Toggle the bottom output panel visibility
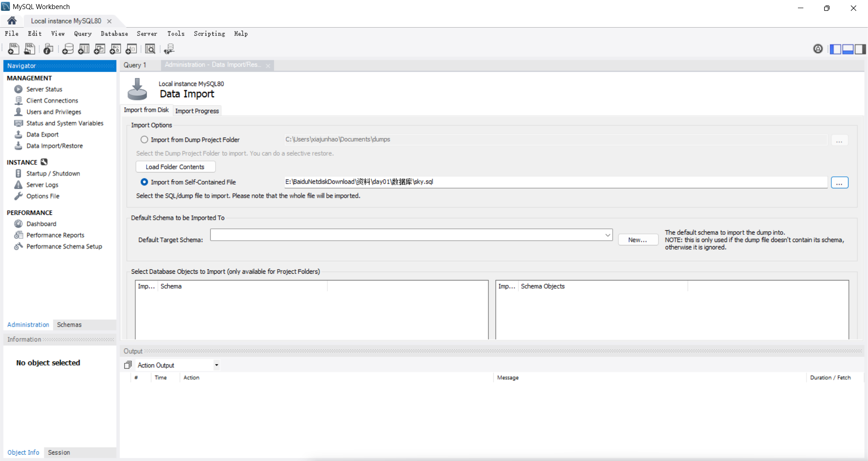This screenshot has width=868, height=461. (x=848, y=49)
